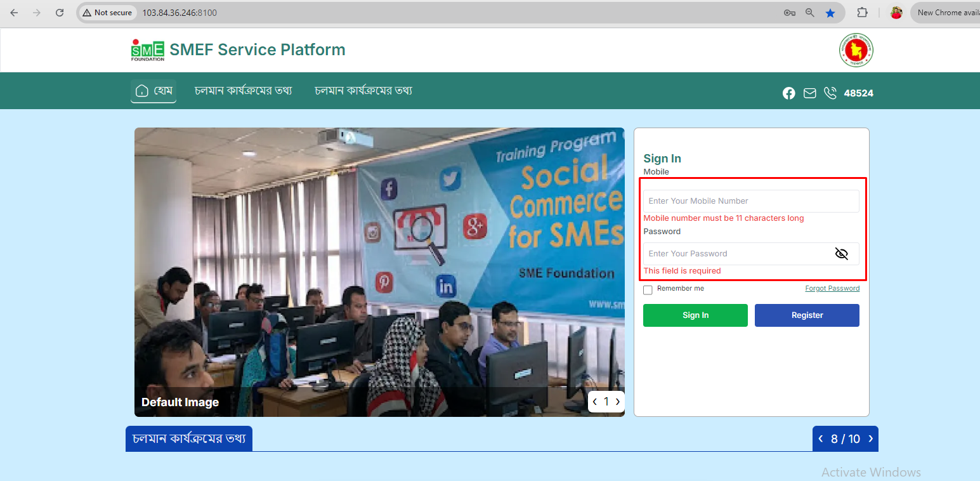
Task: Click the email envelope icon
Action: click(x=809, y=93)
